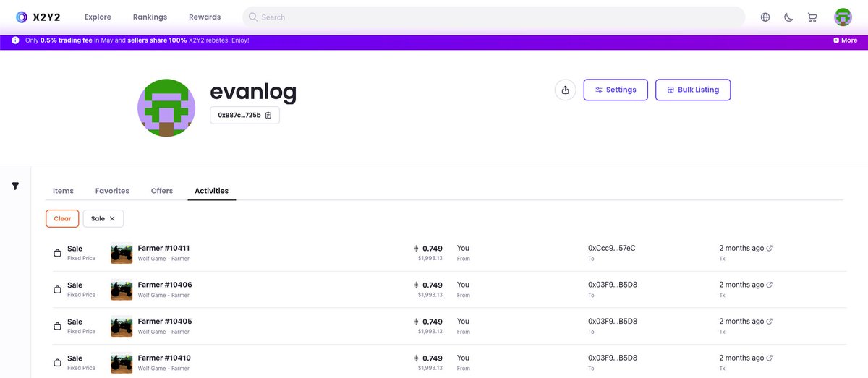868x378 pixels.
Task: Click the share profile icon
Action: pyautogui.click(x=566, y=90)
